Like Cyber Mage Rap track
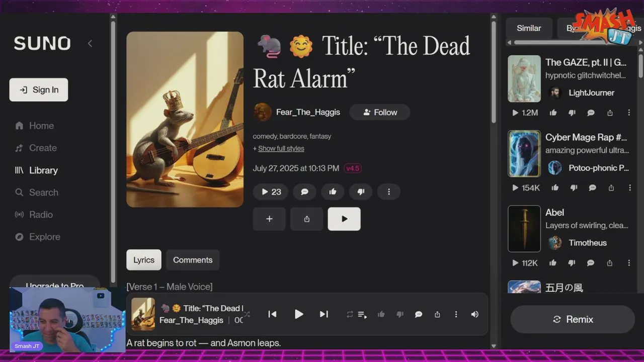The image size is (644, 362). [x=554, y=188]
